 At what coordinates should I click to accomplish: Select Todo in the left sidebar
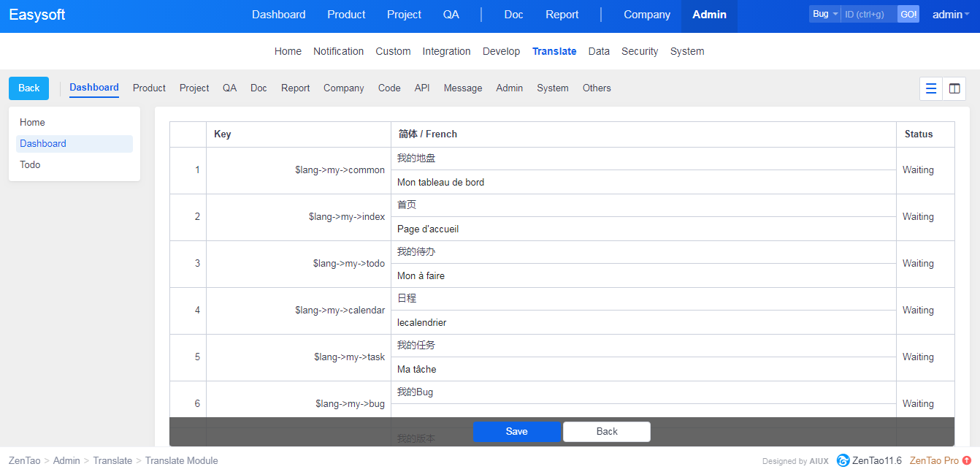pos(30,164)
